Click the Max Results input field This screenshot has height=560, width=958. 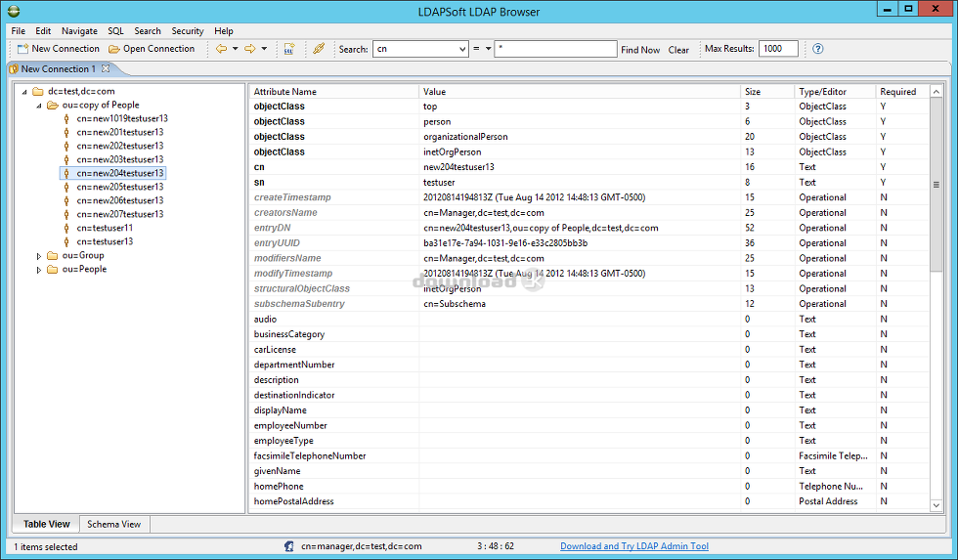(778, 49)
